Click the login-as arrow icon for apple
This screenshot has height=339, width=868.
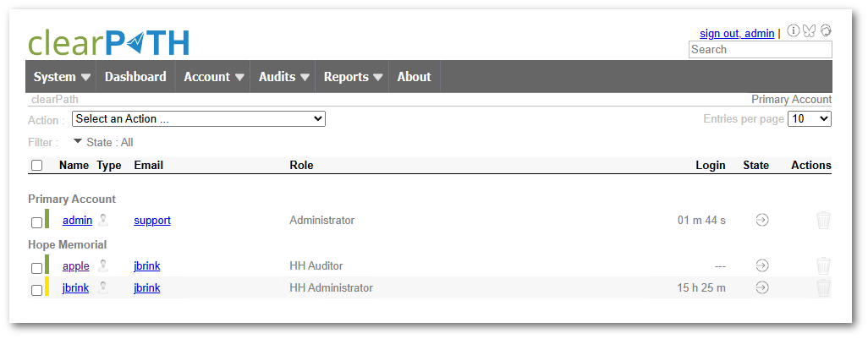click(762, 265)
